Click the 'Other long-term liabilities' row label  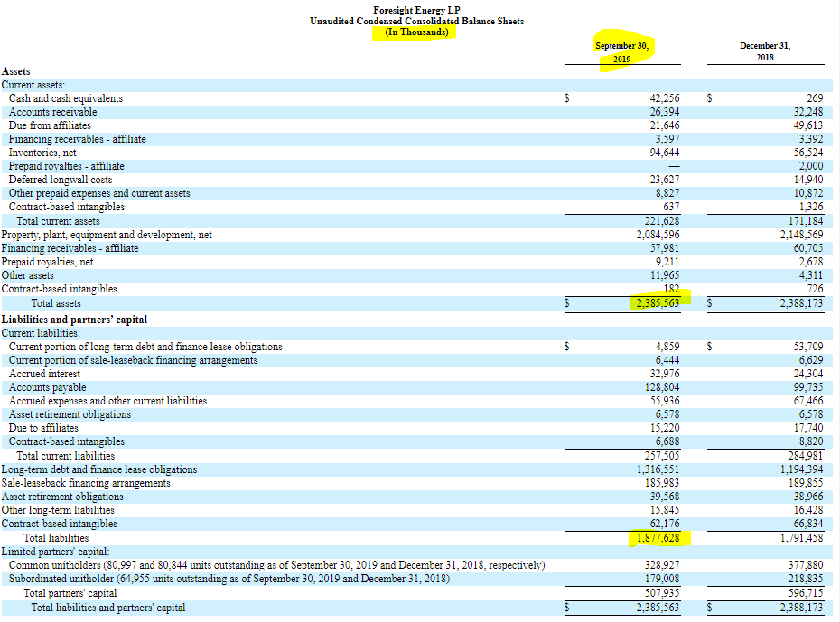point(58,510)
